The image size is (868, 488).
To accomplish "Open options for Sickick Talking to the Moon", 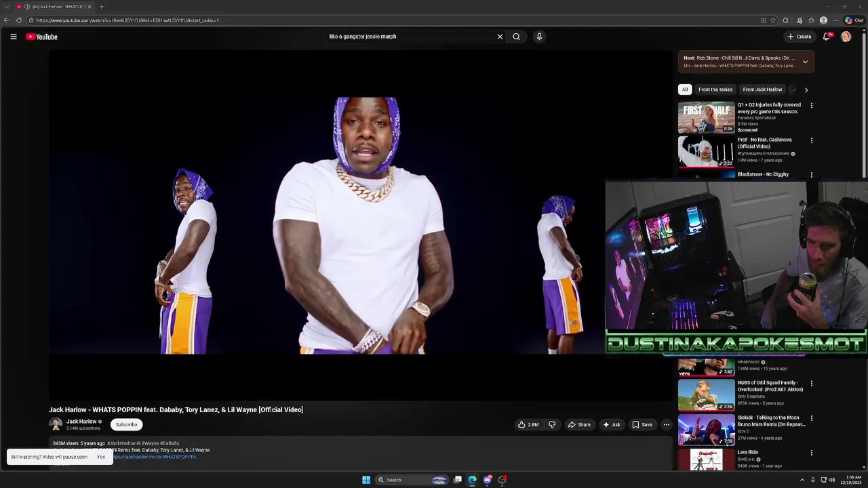I will pos(811,418).
